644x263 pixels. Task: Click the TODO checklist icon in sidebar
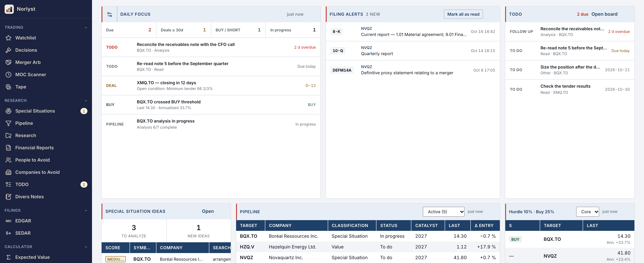coord(8,185)
